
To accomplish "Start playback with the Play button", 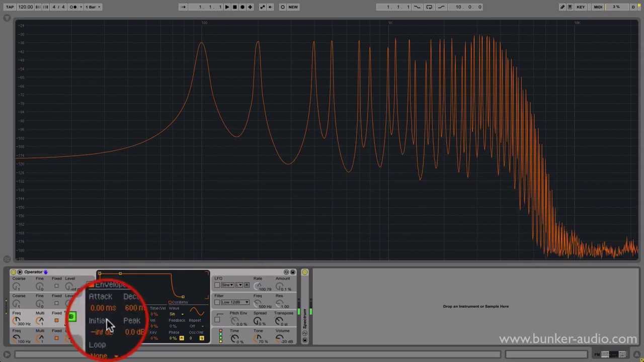I will point(227,7).
